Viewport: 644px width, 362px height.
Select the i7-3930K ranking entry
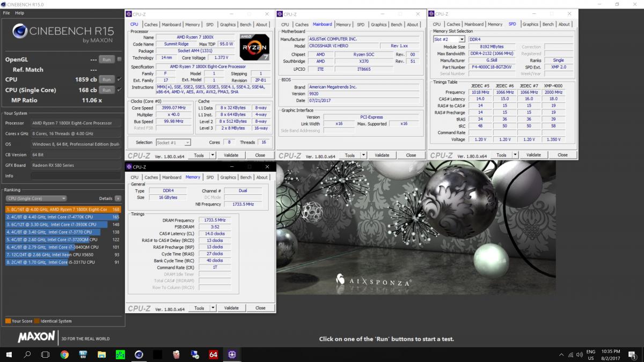(63, 224)
